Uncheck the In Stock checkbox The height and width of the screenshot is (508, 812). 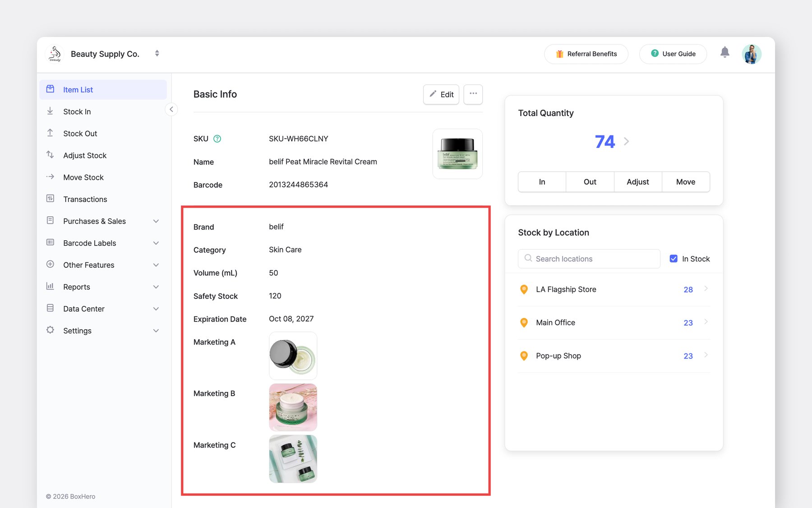(674, 259)
